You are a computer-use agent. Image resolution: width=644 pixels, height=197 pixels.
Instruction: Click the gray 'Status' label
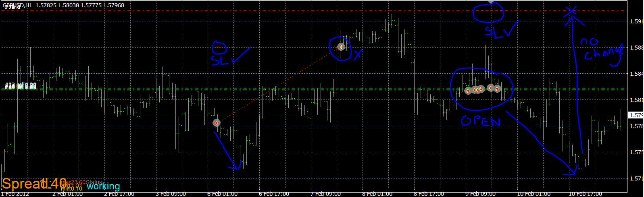point(94,182)
